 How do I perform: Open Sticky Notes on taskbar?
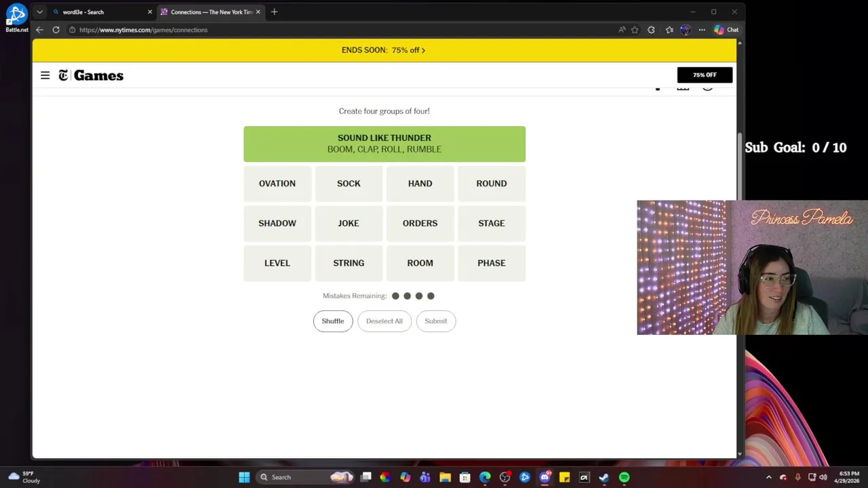click(564, 477)
